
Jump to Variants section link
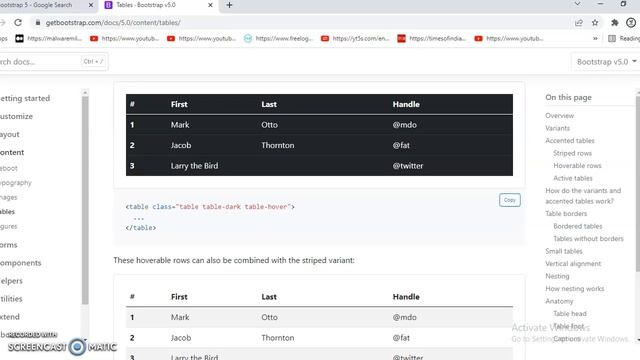[558, 128]
